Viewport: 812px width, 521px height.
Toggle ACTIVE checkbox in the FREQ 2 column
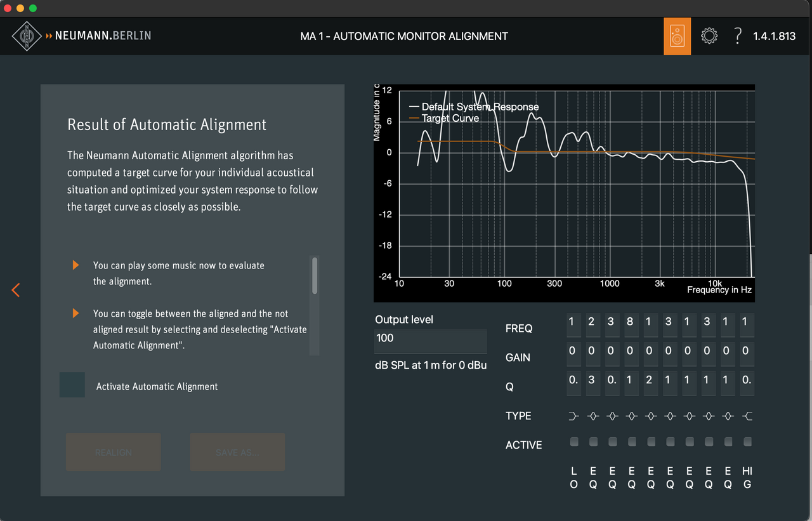593,442
